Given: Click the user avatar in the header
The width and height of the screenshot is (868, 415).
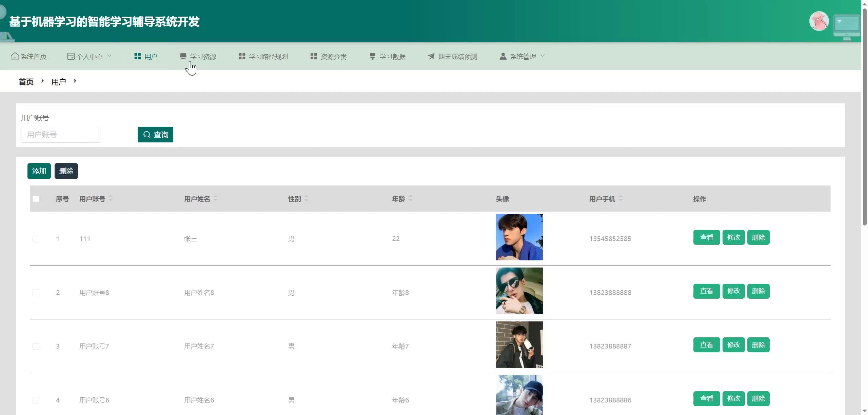Looking at the screenshot, I should pos(819,21).
